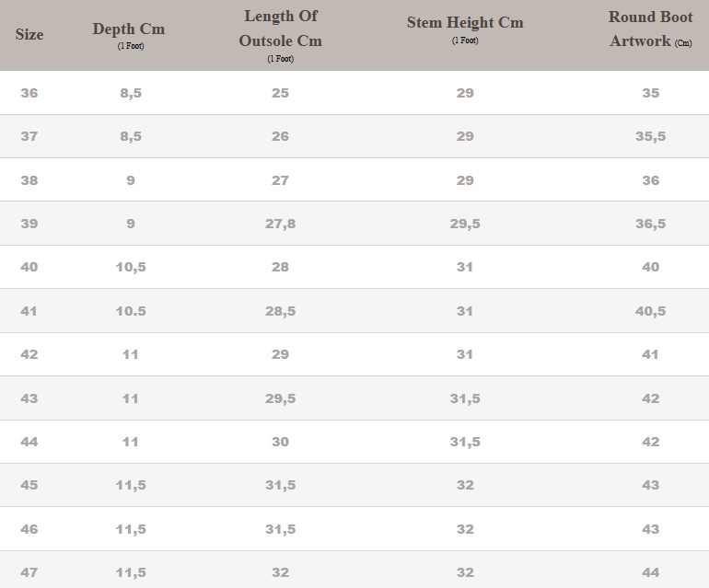Click round boot value 40,5
This screenshot has height=588, width=709.
pos(651,311)
